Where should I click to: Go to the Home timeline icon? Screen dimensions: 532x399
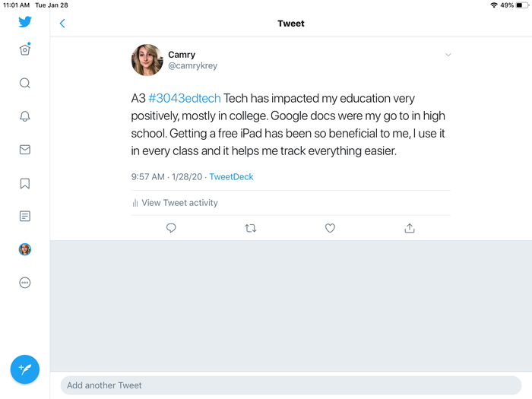tap(25, 50)
